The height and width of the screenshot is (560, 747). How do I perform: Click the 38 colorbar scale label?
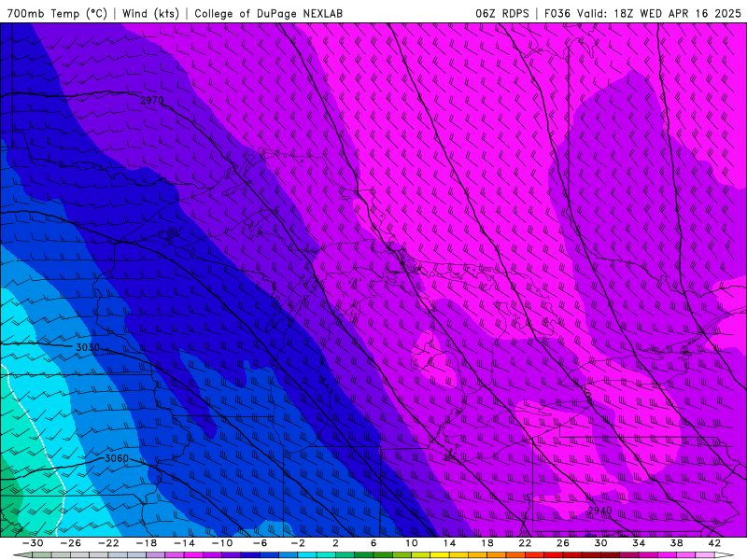[x=676, y=543]
